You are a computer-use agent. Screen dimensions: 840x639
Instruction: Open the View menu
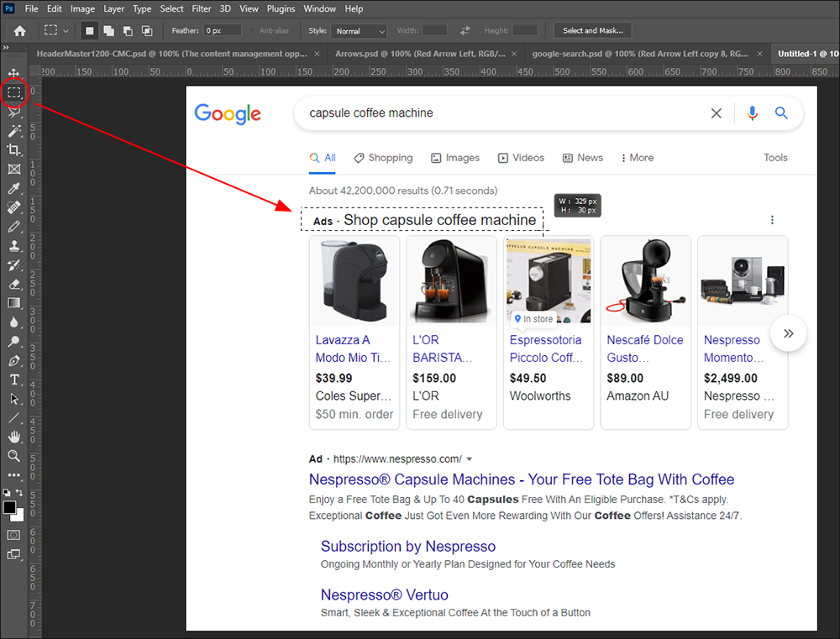click(249, 8)
